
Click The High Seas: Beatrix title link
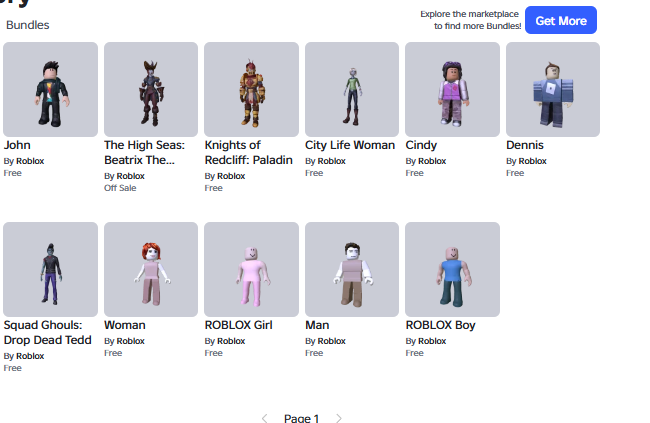coord(144,153)
